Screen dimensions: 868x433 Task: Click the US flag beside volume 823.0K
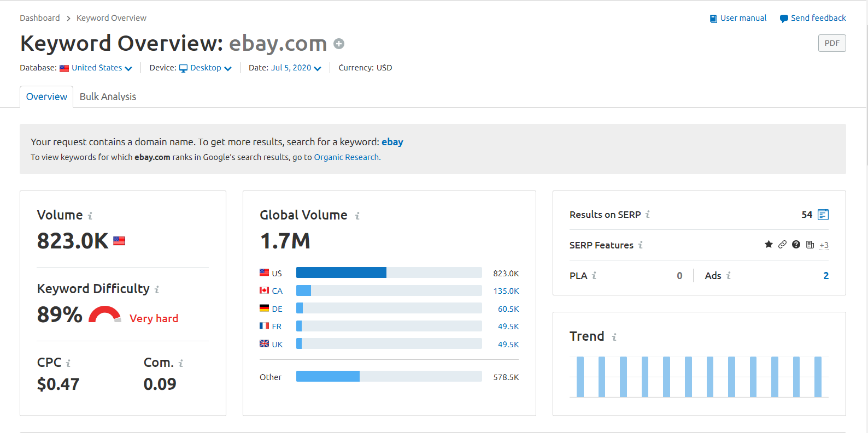click(x=119, y=241)
